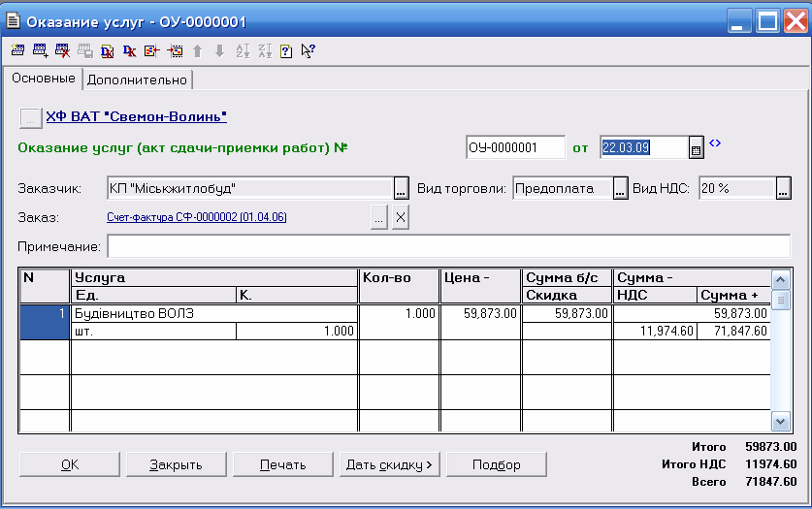
Task: Open the calendar picker next to the date
Action: click(695, 148)
